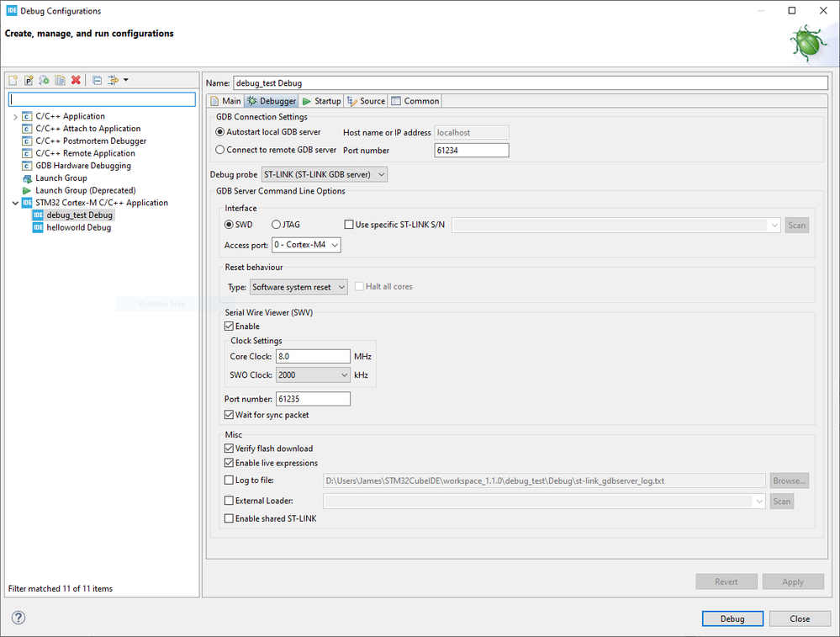The image size is (840, 637).
Task: Select the C/C++ Application tree item
Action: [x=70, y=116]
